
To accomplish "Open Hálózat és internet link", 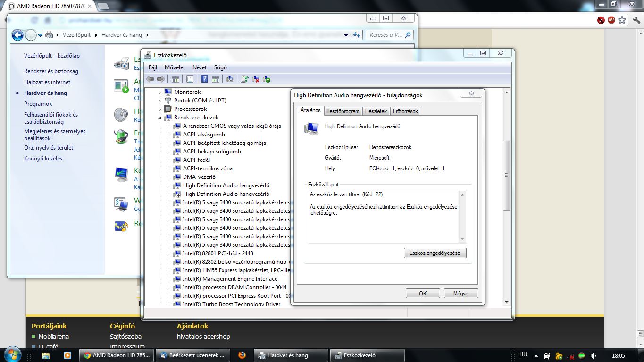I will (x=47, y=82).
